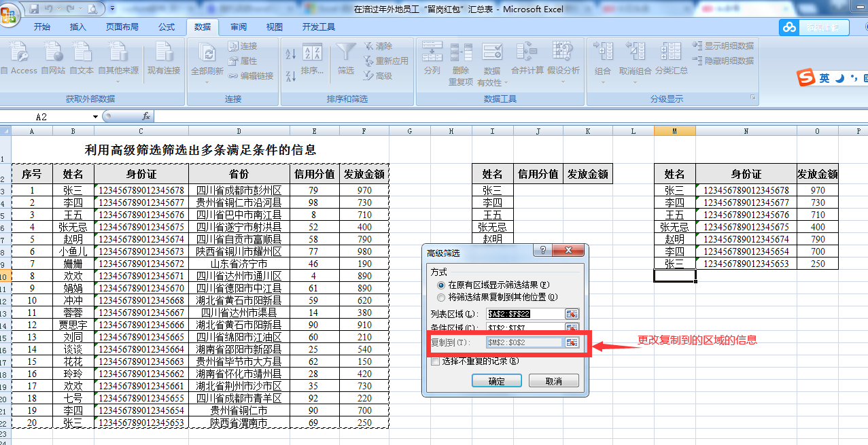Click Save icon in Quick Access Toolbar
Image resolution: width=868 pixels, height=445 pixels.
tap(34, 9)
